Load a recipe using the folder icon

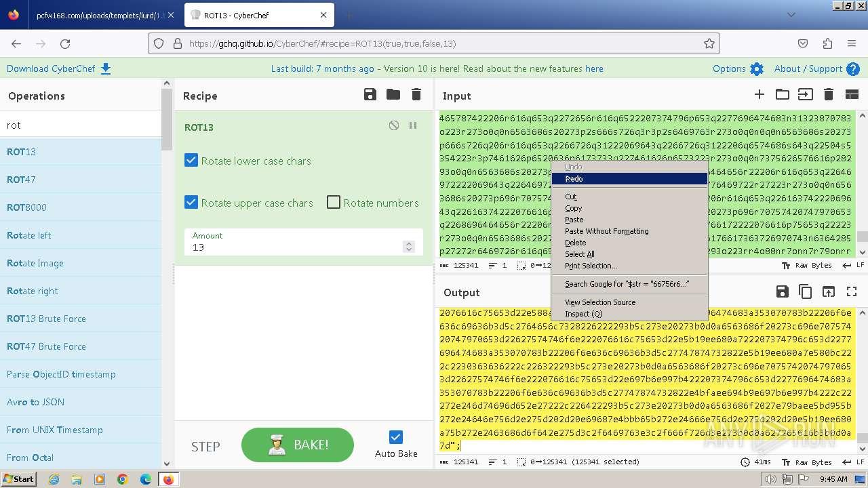(393, 95)
